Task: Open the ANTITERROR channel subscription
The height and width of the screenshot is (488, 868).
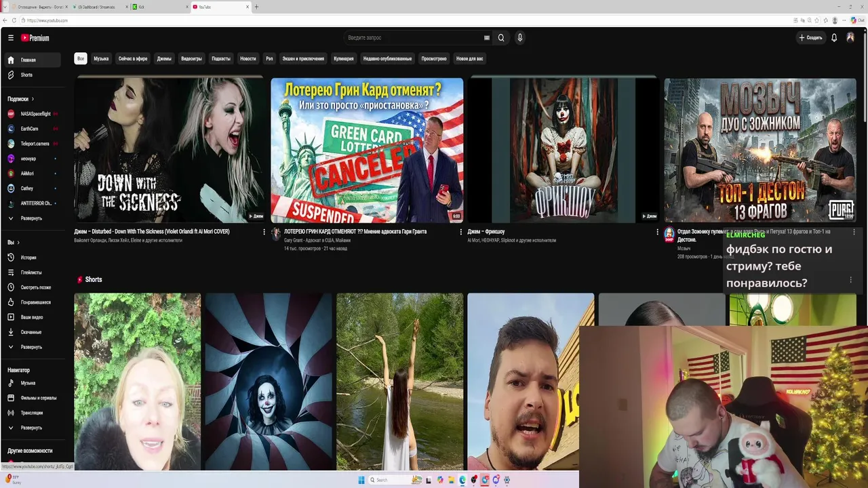Action: 33,203
